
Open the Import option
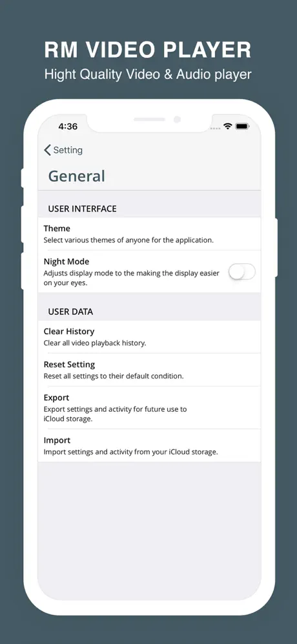point(149,445)
